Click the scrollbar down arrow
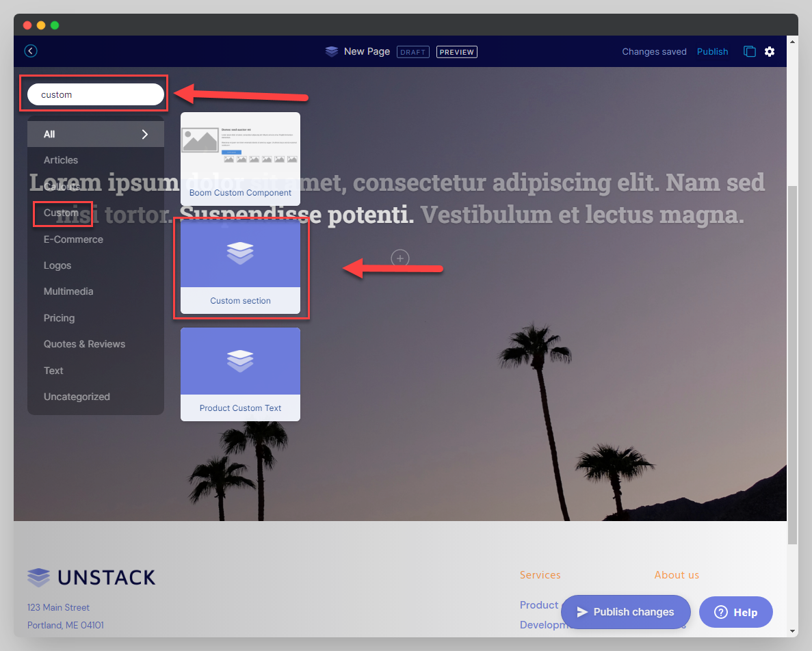812x651 pixels. 792,631
